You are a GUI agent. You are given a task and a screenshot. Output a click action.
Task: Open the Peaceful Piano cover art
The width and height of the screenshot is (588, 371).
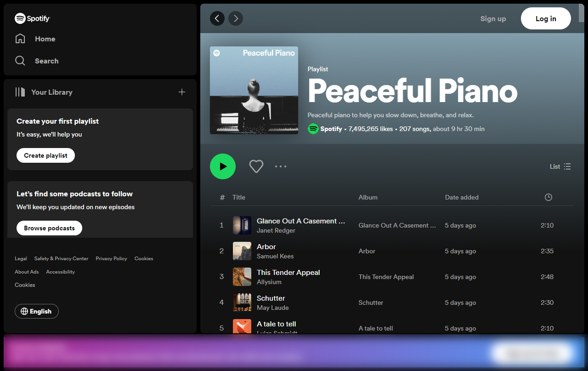tap(254, 90)
